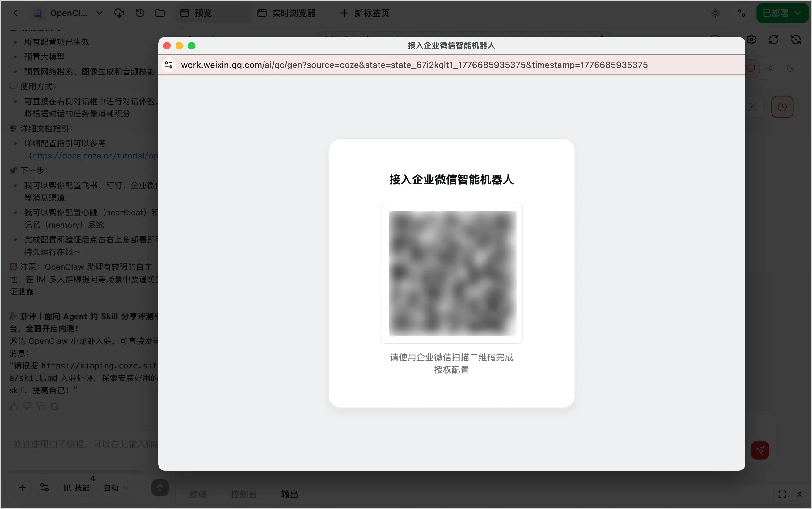812x509 pixels.
Task: Click the blurred QR code image
Action: [x=452, y=273]
